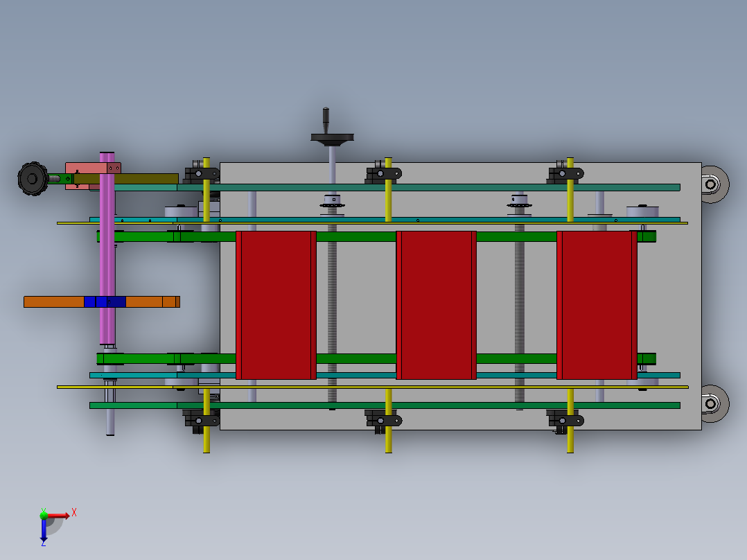This screenshot has height=560, width=747.
Task: Select the left red plate
Action: tap(276, 305)
